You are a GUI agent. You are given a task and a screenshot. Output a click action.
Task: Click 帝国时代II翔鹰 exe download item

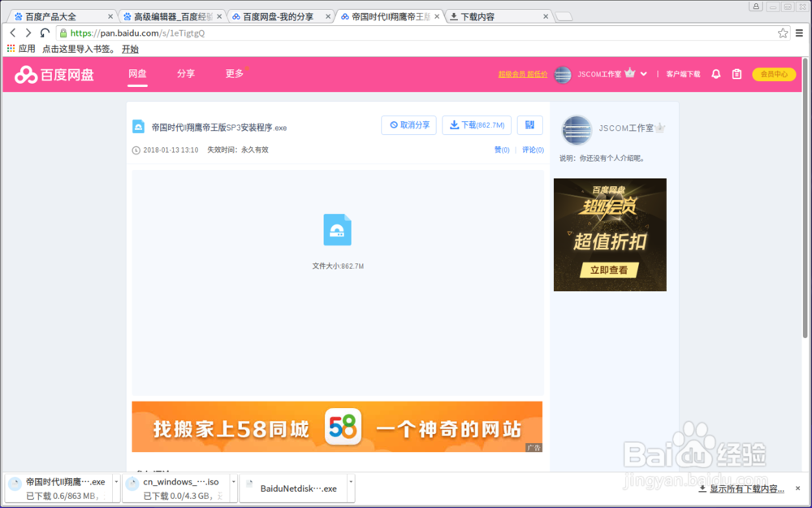[x=60, y=488]
